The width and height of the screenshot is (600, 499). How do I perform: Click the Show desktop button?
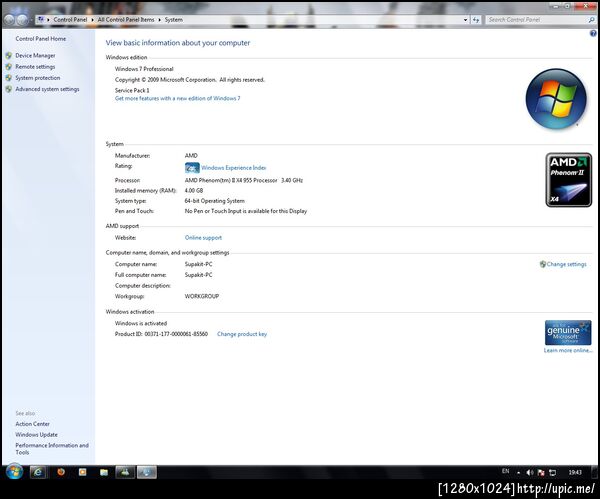click(x=595, y=472)
